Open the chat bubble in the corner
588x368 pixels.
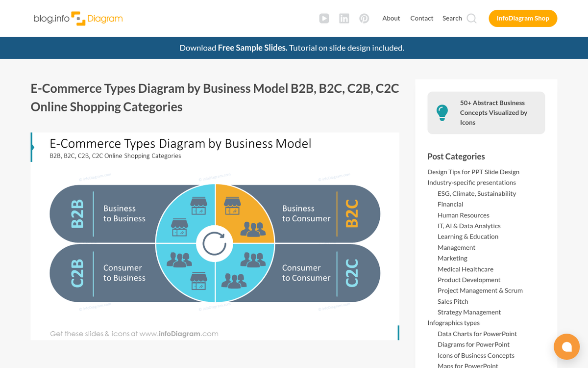click(x=566, y=347)
